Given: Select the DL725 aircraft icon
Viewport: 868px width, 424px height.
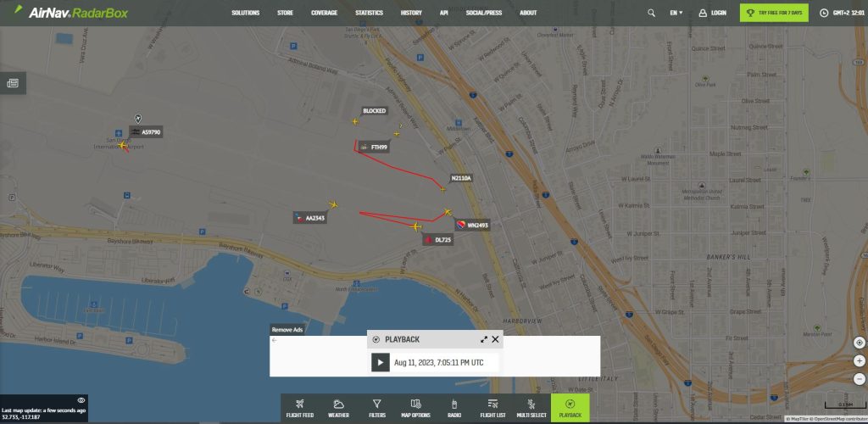Looking at the screenshot, I should coord(415,226).
